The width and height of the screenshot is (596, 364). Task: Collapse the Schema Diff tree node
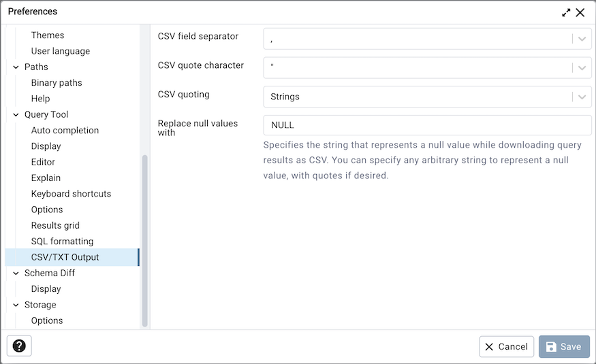16,274
